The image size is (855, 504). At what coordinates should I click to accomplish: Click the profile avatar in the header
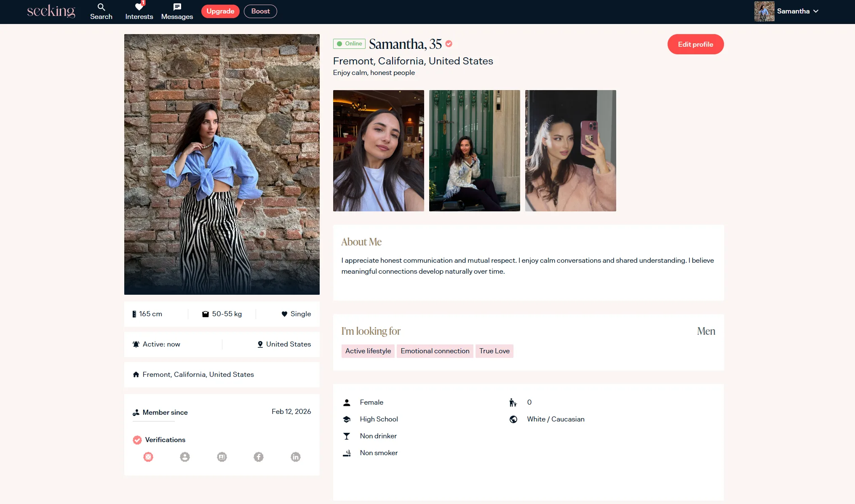coord(764,11)
